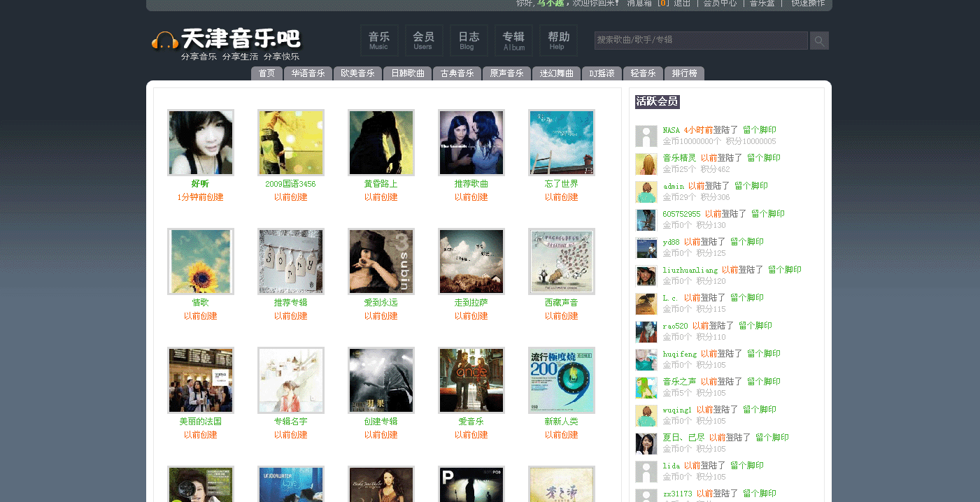Image resolution: width=980 pixels, height=502 pixels.
Task: Open 音乐精灵's avatar in active members
Action: 646,164
